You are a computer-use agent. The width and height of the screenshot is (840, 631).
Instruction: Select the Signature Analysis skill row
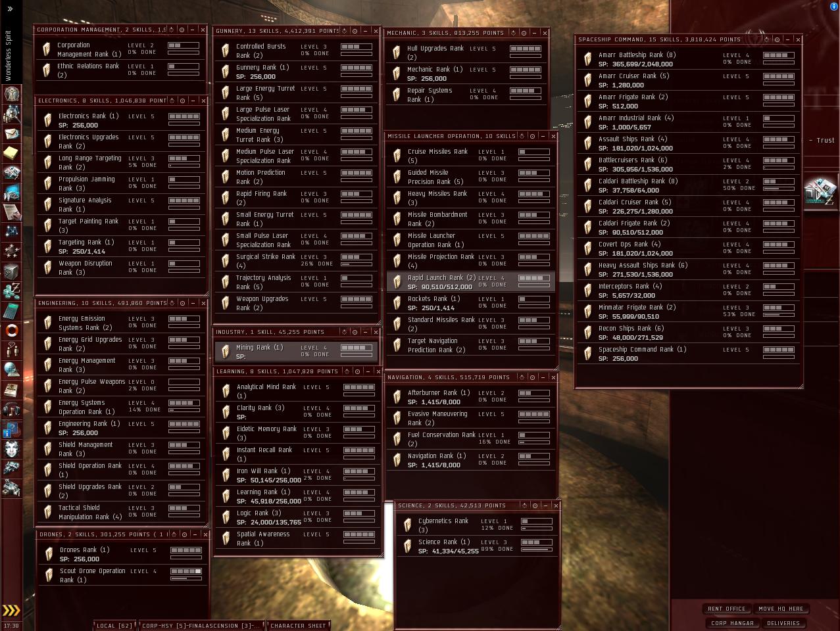click(120, 204)
